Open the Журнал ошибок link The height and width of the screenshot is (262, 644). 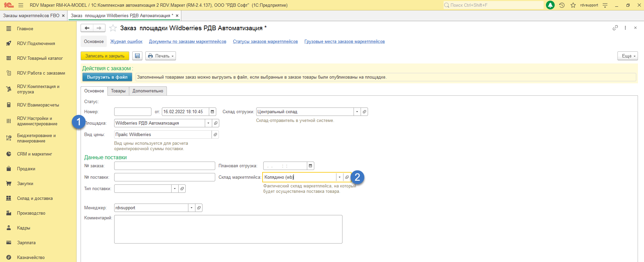(x=126, y=42)
